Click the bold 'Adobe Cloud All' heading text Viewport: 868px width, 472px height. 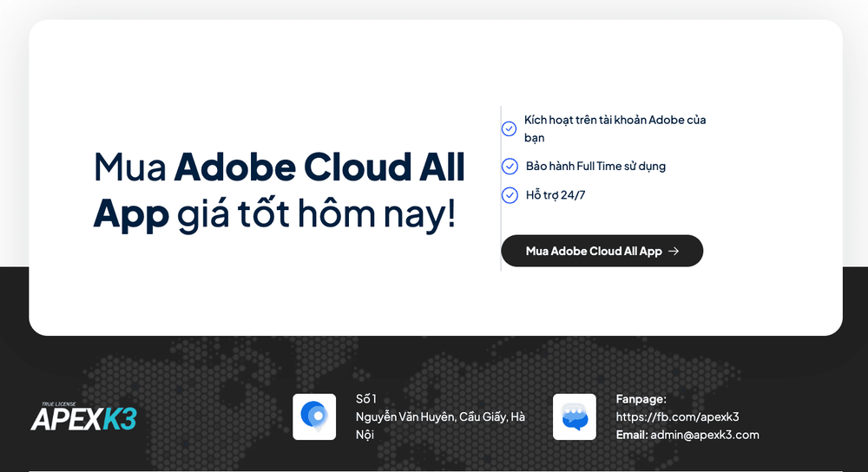319,167
